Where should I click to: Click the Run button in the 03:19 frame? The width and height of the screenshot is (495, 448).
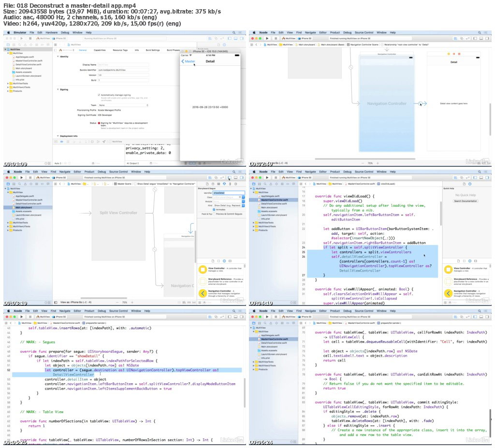click(x=21, y=177)
